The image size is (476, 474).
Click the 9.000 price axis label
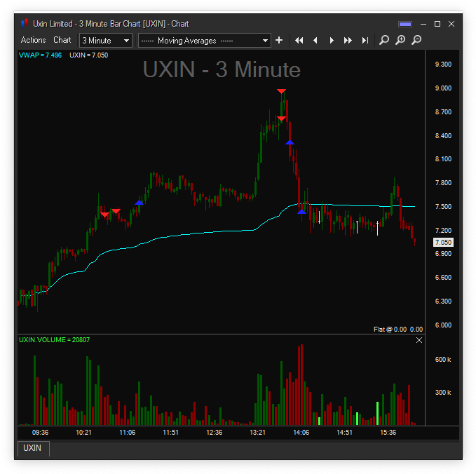[443, 88]
